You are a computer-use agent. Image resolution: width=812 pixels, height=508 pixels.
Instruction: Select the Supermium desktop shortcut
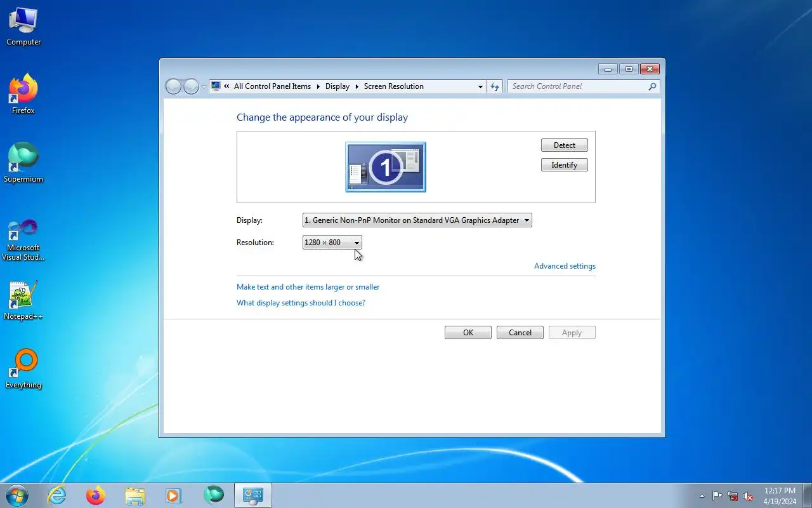23,163
